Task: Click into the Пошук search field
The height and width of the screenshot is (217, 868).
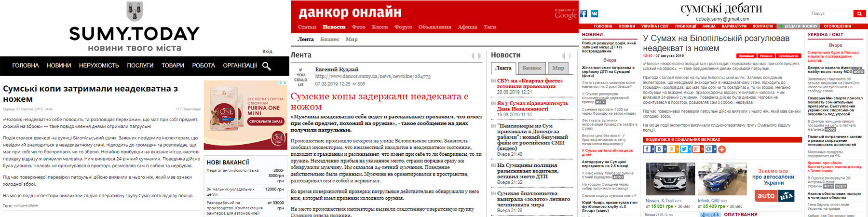Action: click(831, 14)
